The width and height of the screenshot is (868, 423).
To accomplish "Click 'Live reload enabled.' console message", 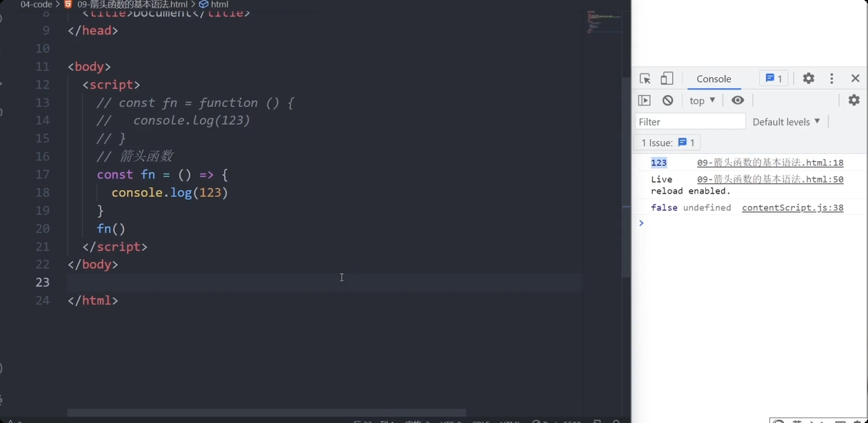I will click(691, 185).
